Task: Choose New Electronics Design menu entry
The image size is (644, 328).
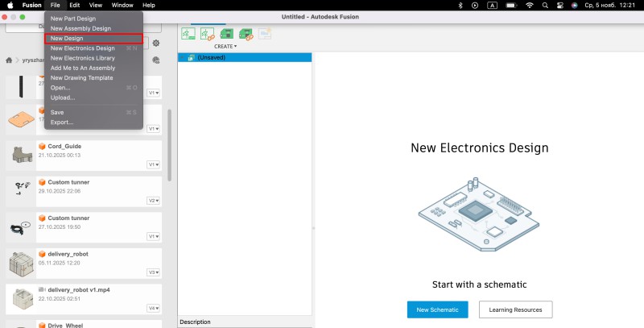Action: point(93,48)
